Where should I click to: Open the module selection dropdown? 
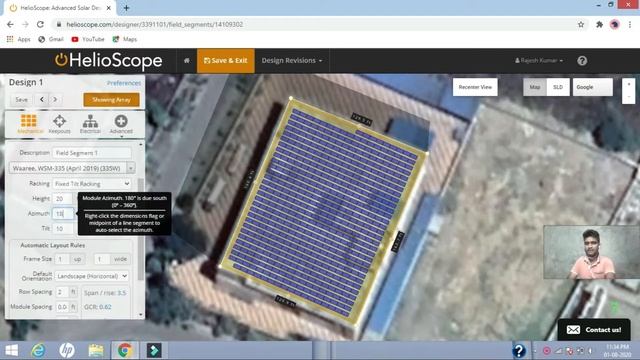point(72,168)
